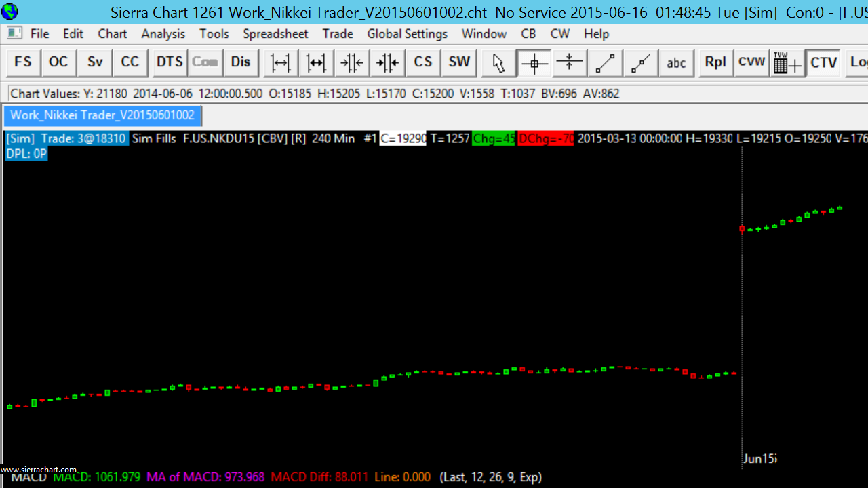
Task: Click the 'H=19330' header value
Action: (x=709, y=138)
